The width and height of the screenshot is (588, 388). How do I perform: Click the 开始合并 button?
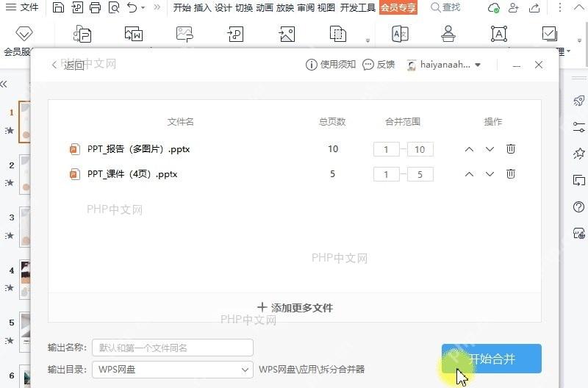pos(492,359)
